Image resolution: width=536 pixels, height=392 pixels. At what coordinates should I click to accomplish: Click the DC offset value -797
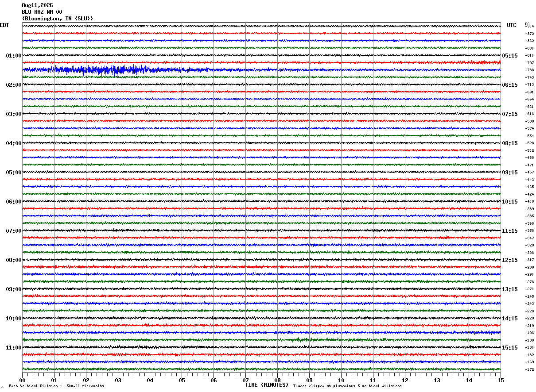pos(529,63)
